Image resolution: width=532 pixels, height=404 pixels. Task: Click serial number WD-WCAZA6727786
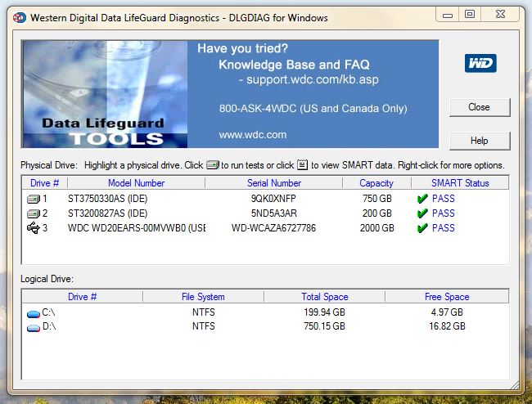pos(273,227)
